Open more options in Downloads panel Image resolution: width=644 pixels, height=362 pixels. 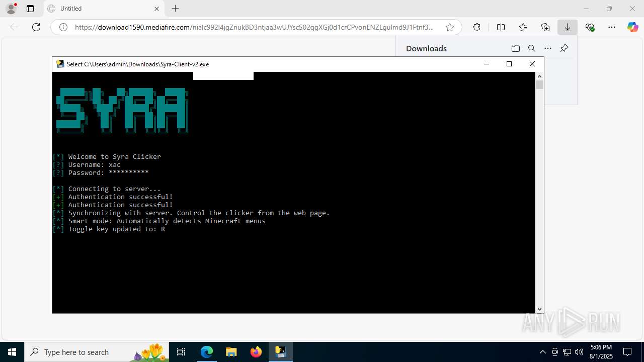(548, 48)
